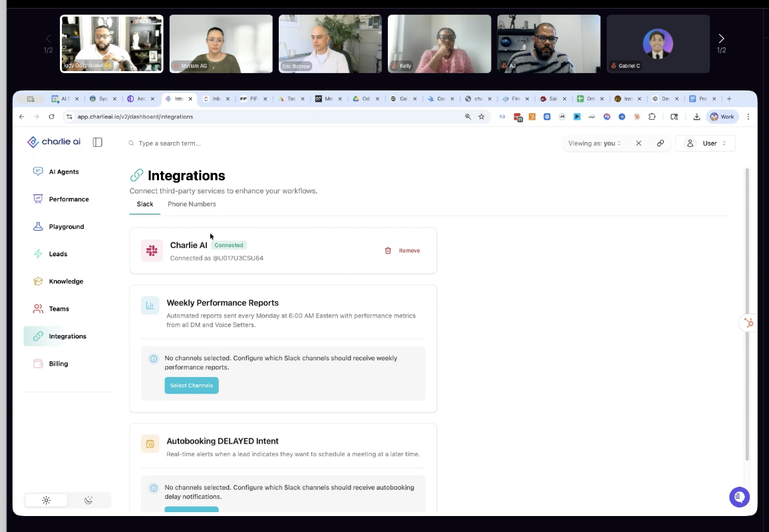The height and width of the screenshot is (532, 769).
Task: Click the copy link icon beside Viewing as
Action: click(661, 143)
